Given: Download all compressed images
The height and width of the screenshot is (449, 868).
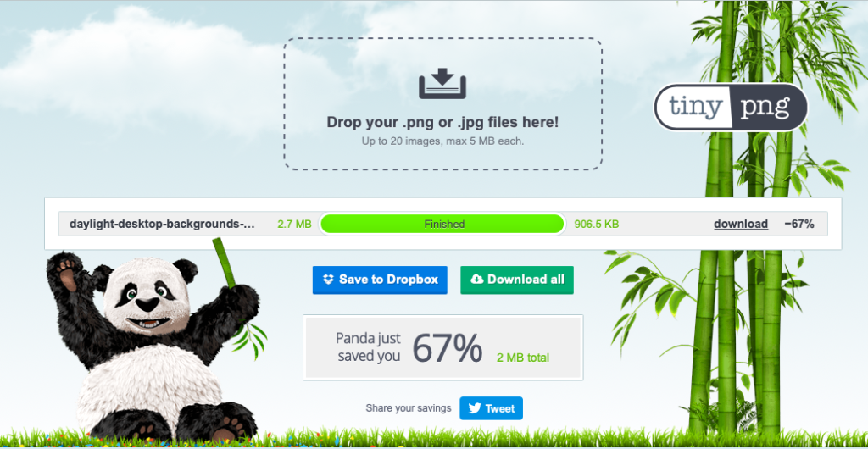Looking at the screenshot, I should click(x=517, y=280).
